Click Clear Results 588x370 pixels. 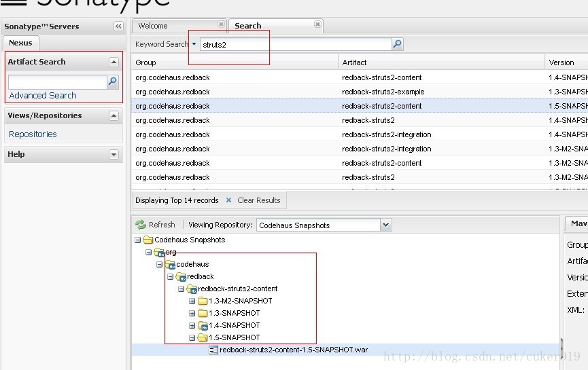pyautogui.click(x=259, y=200)
